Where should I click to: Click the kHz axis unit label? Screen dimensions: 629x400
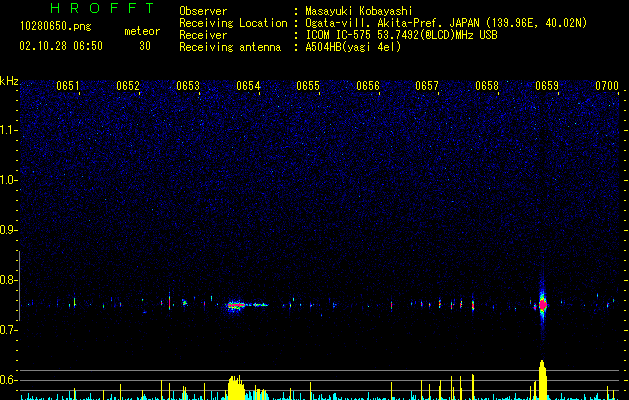point(9,81)
